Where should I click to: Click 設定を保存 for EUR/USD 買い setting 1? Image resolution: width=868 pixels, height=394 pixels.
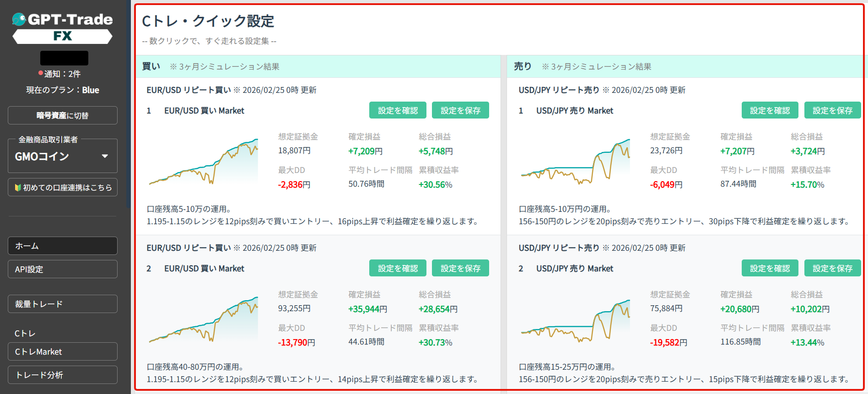[x=460, y=110]
